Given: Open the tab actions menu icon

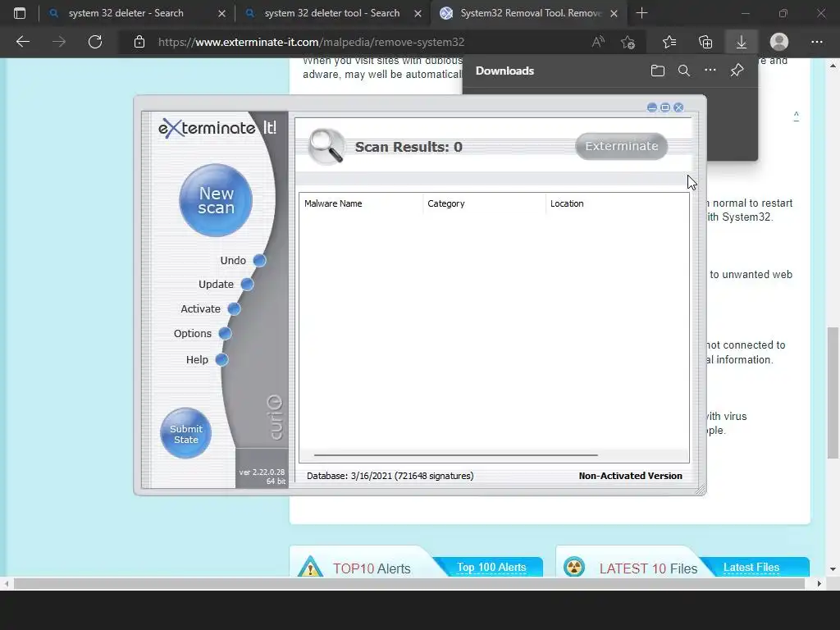Looking at the screenshot, I should click(20, 13).
